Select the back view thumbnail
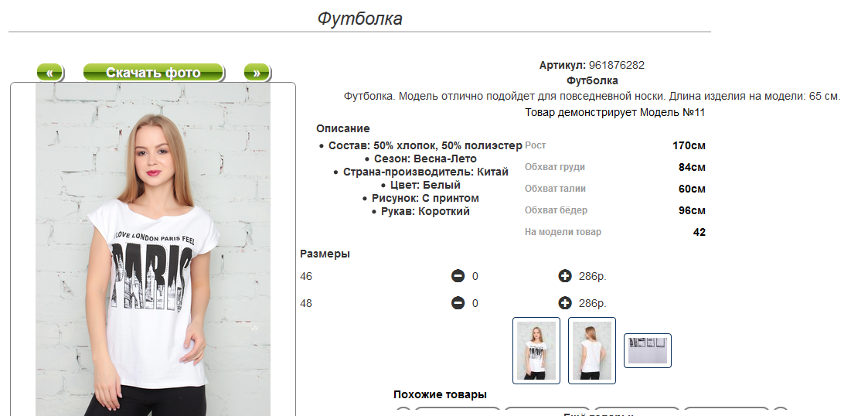Viewport: 868px width, 416px height. 592,350
